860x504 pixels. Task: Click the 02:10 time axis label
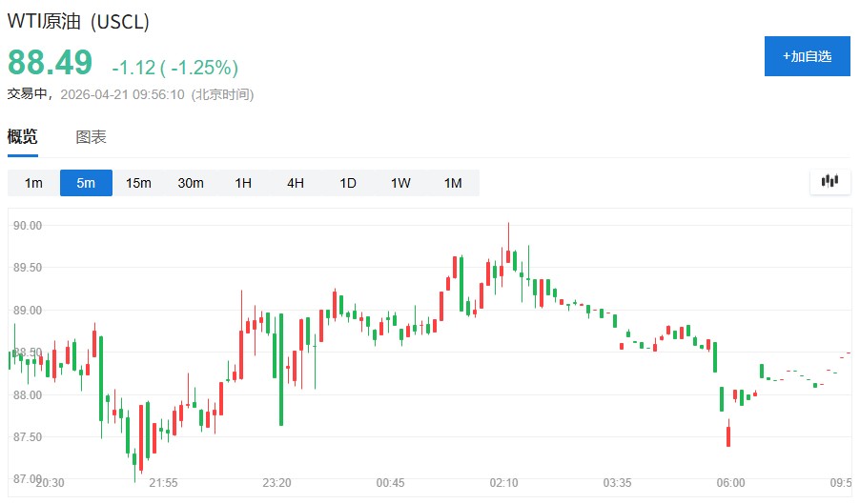pyautogui.click(x=503, y=483)
